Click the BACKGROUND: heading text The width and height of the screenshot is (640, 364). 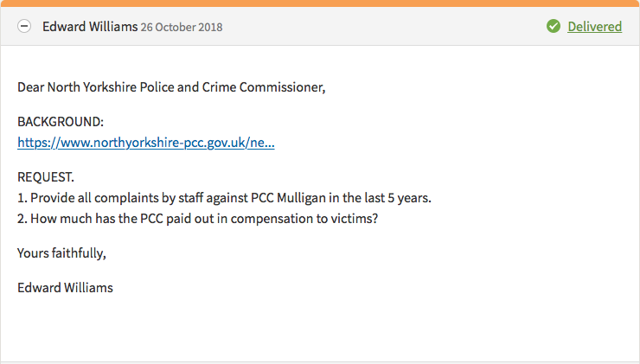click(x=61, y=123)
